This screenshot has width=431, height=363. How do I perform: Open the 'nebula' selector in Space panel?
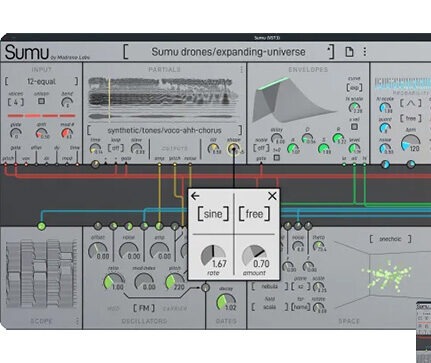[269, 287]
